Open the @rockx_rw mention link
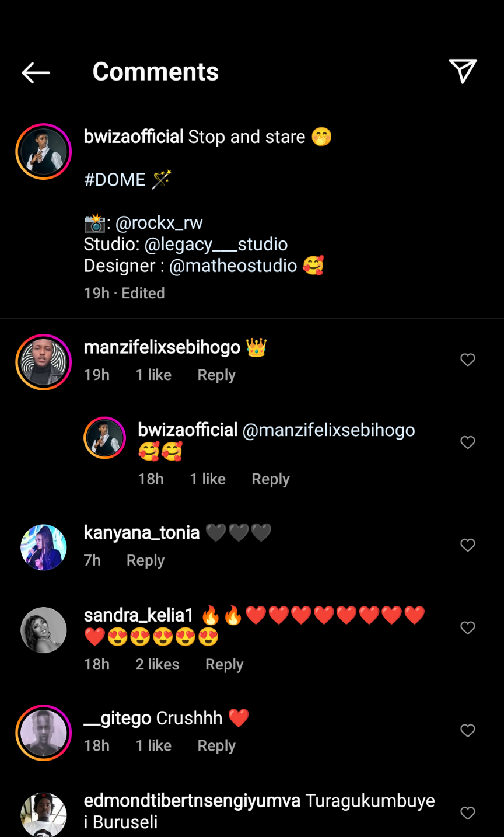Image resolution: width=504 pixels, height=837 pixels. 159,223
